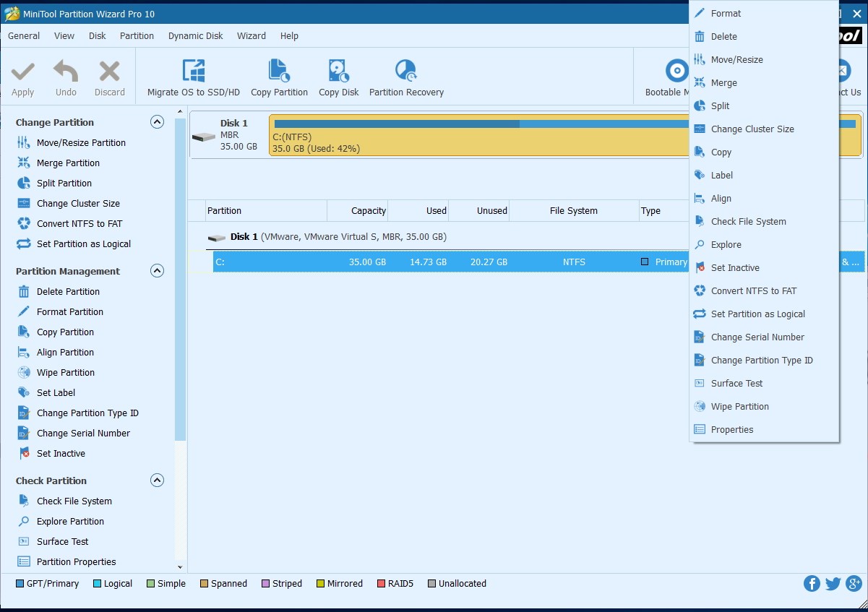Select Surface Test in the context menu
The image size is (868, 612).
click(736, 384)
